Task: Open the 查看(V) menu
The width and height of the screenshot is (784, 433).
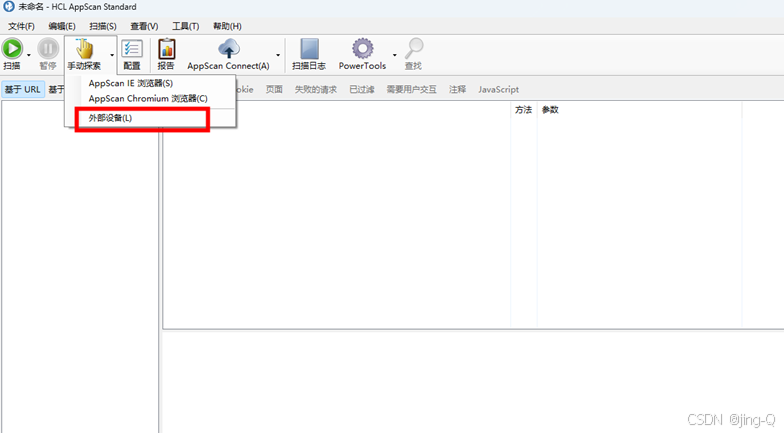Action: point(144,26)
